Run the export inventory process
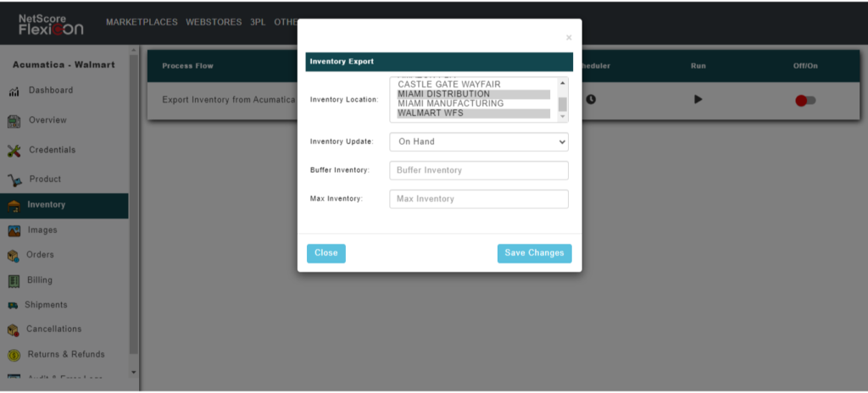This screenshot has width=868, height=393. pyautogui.click(x=698, y=99)
